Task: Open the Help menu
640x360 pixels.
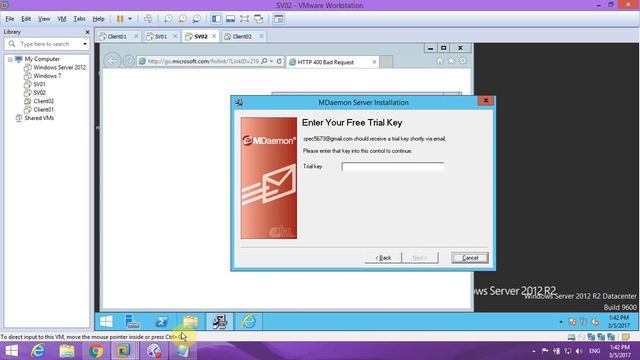Action: click(x=98, y=19)
